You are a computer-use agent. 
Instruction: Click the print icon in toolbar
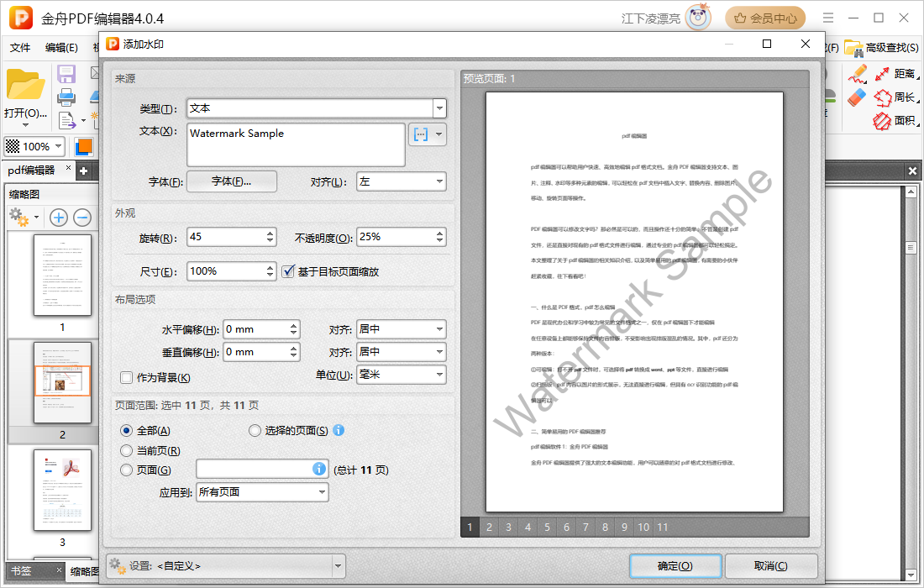66,97
